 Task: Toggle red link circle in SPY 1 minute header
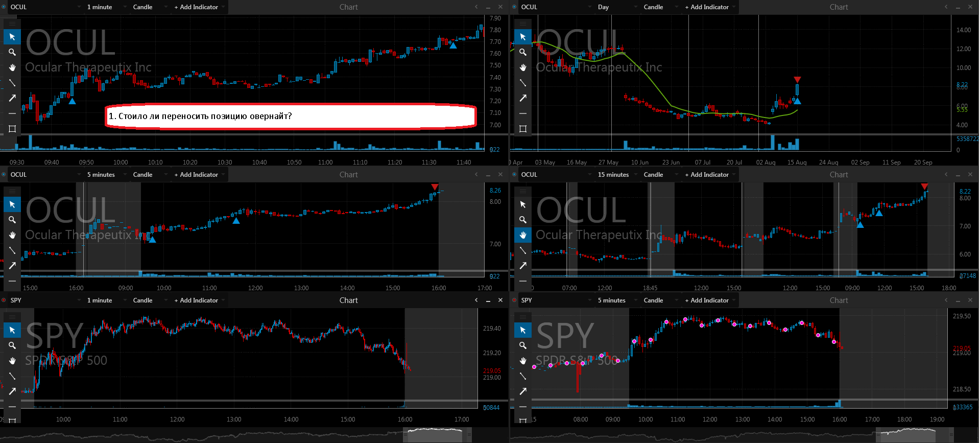(4, 300)
